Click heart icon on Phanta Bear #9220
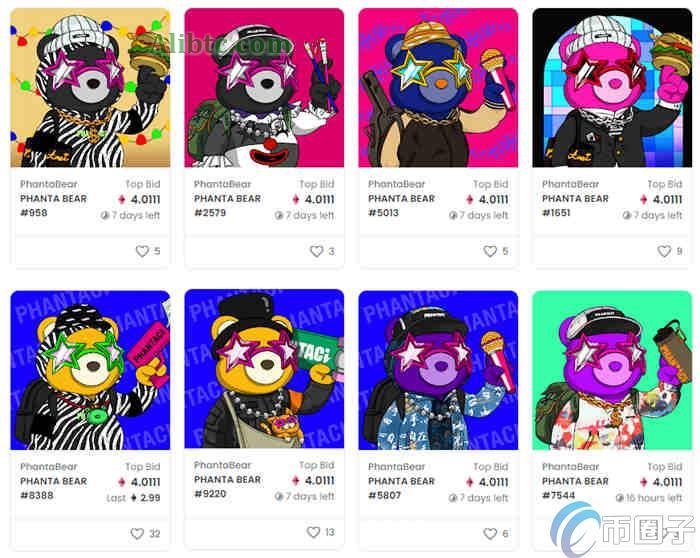Viewport: 700px width, 558px height. [x=313, y=532]
